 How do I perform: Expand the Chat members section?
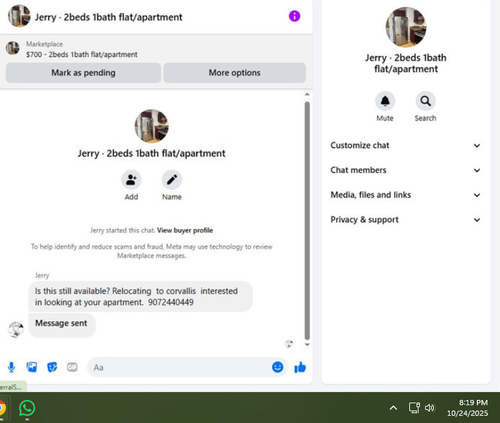pos(406,170)
